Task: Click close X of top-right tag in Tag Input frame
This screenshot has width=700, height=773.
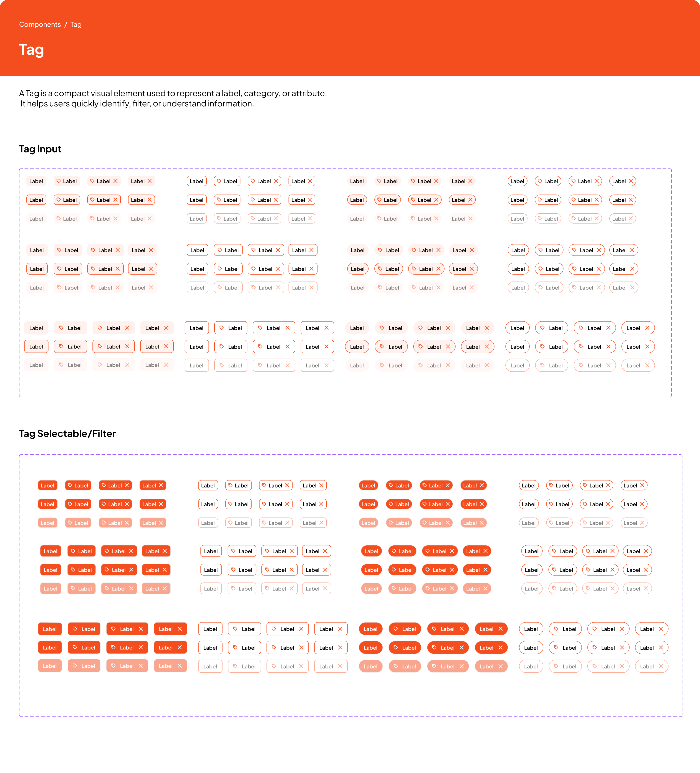Action: [x=631, y=181]
